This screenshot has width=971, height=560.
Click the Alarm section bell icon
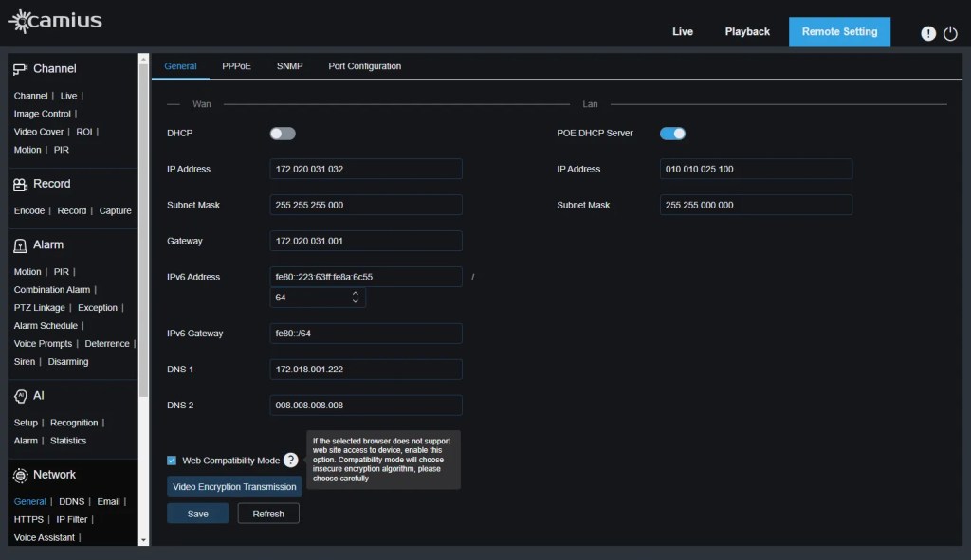(x=20, y=245)
